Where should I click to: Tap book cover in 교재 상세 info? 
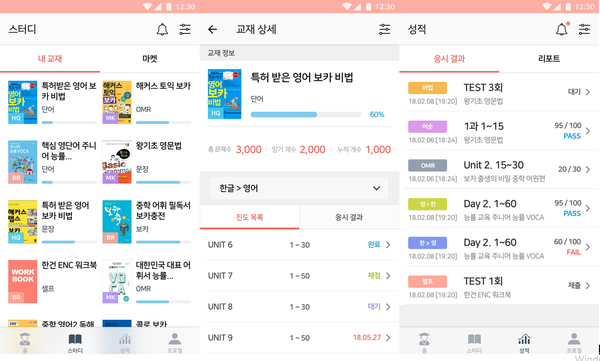pos(225,94)
